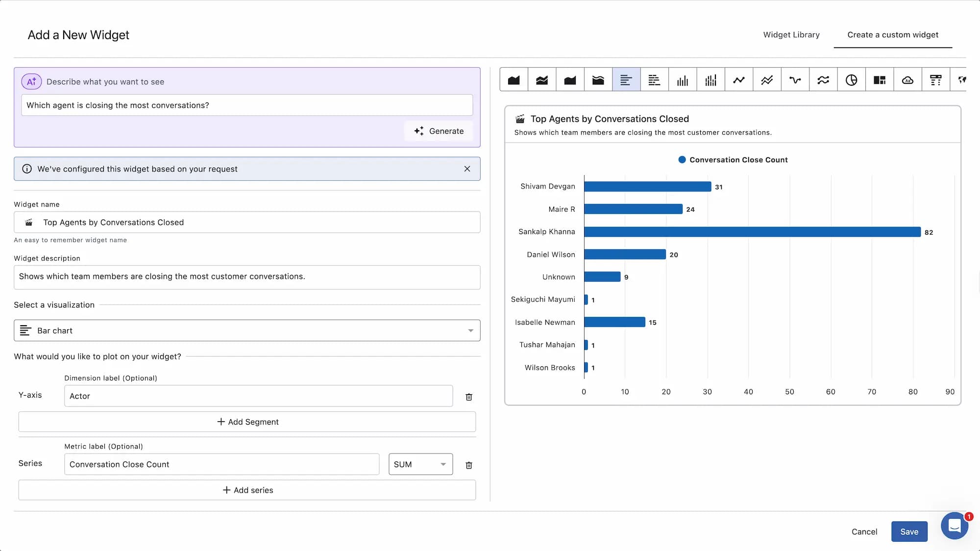The height and width of the screenshot is (551, 980).
Task: Choose the single line chart icon
Action: click(739, 80)
